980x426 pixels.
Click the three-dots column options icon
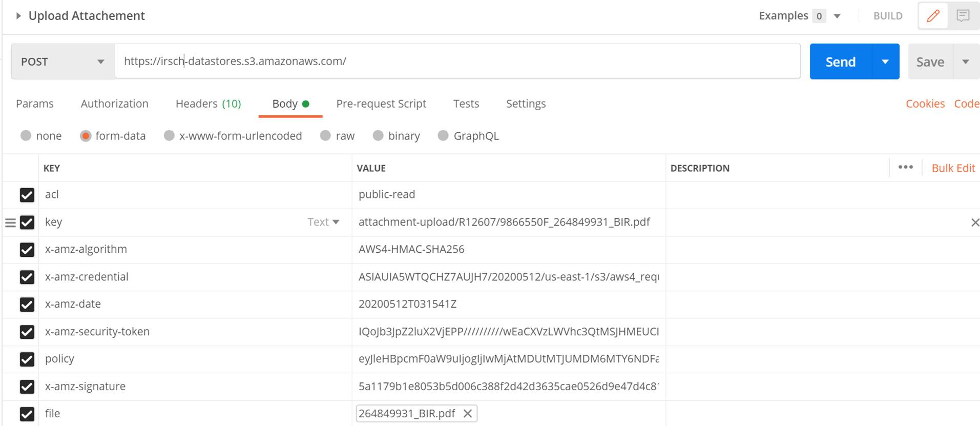(x=905, y=167)
